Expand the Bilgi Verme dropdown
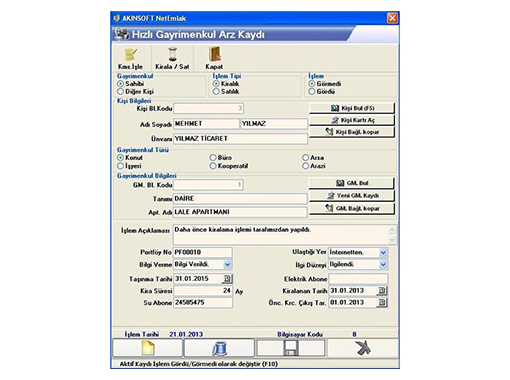This screenshot has height=380, width=510. 227,264
